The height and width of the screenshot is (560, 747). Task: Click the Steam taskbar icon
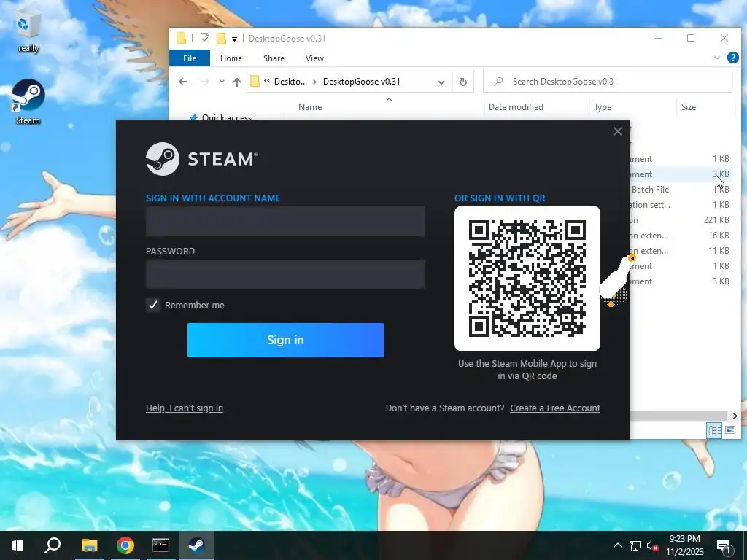pos(196,545)
